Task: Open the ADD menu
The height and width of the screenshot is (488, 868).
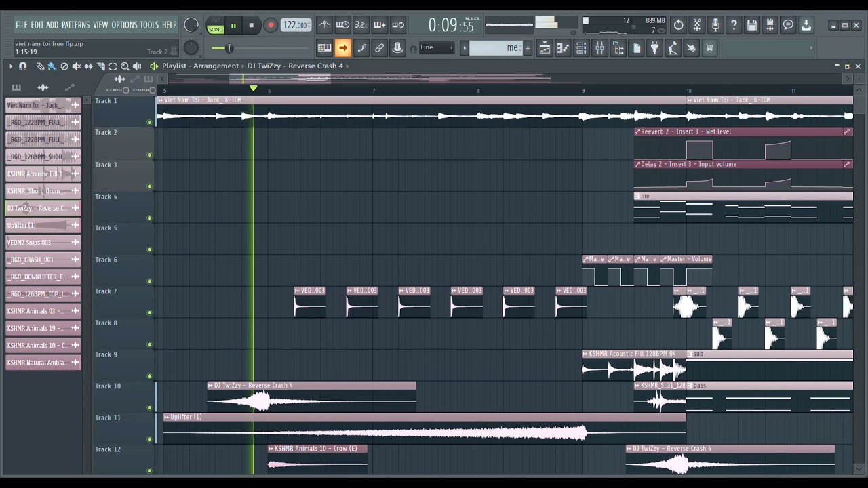Action: 52,25
